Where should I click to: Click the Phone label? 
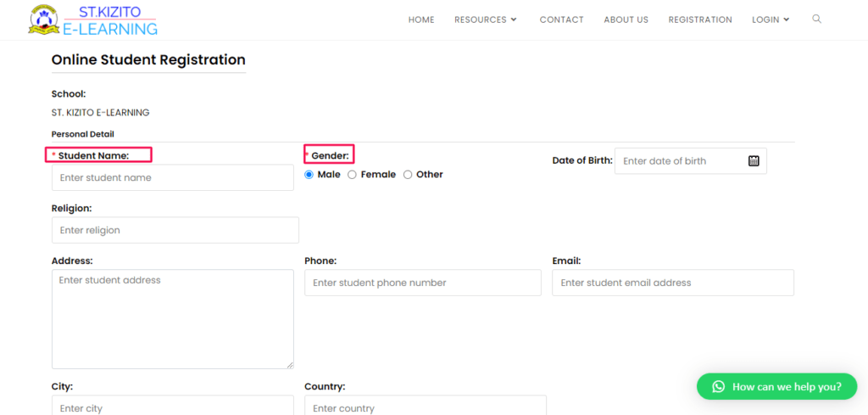(320, 261)
